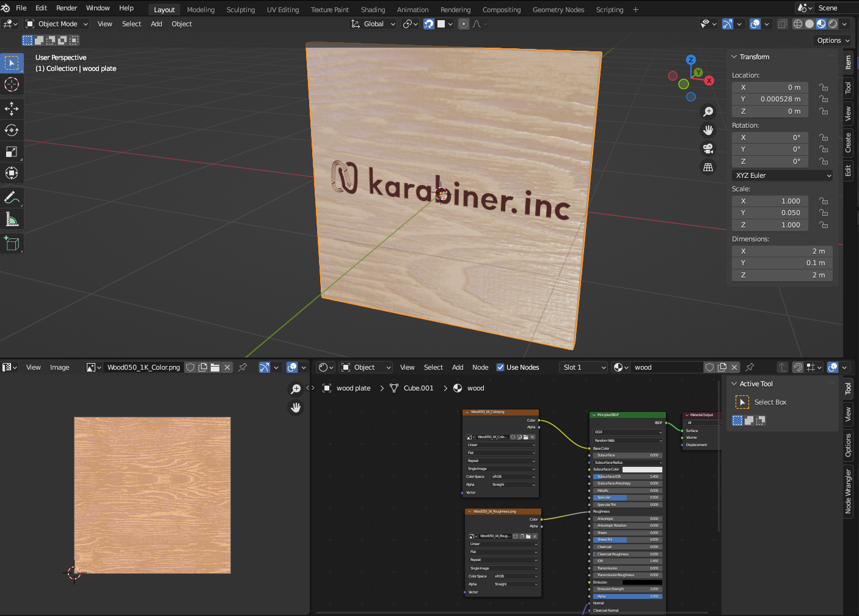Choose the Scale tool

pyautogui.click(x=12, y=152)
